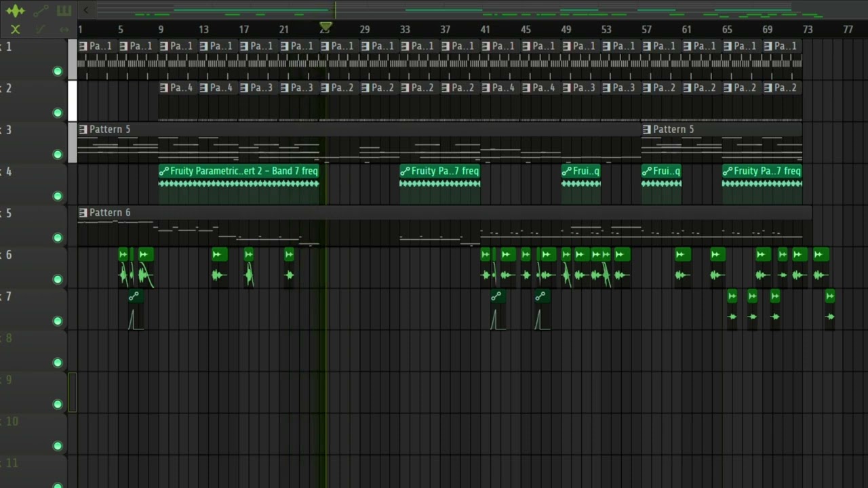Mute track 2 with its green LED

(58, 113)
